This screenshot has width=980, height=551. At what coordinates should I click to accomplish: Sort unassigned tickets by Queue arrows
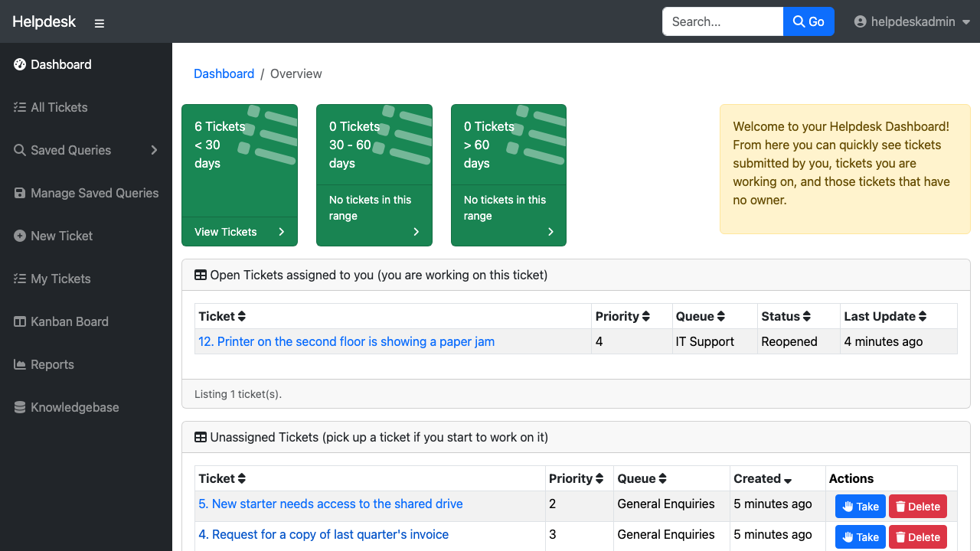point(663,478)
